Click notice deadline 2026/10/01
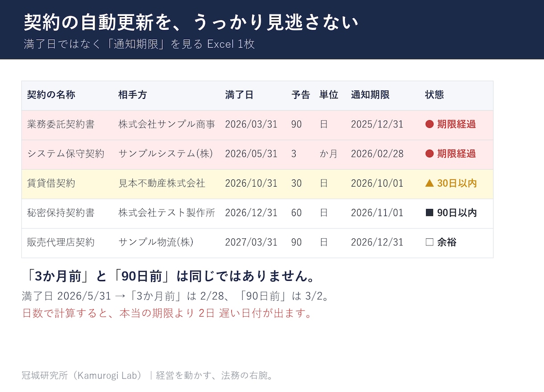The image size is (544, 392). (377, 183)
